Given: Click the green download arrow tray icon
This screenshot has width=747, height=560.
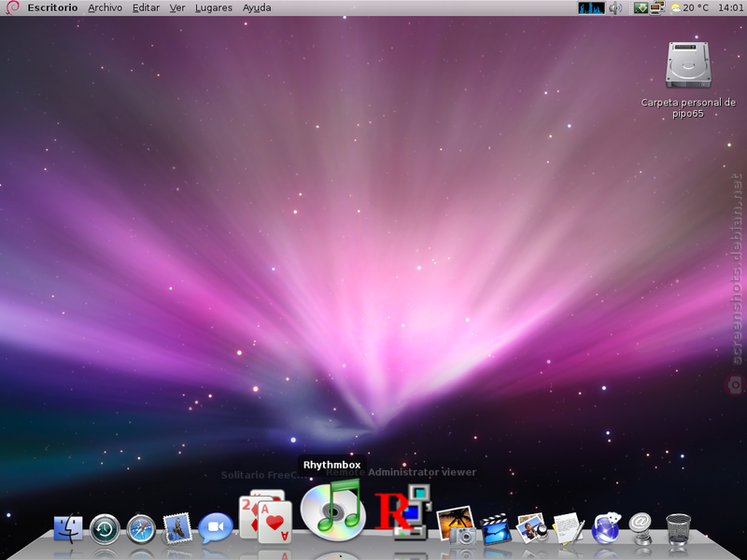Looking at the screenshot, I should pos(641,7).
